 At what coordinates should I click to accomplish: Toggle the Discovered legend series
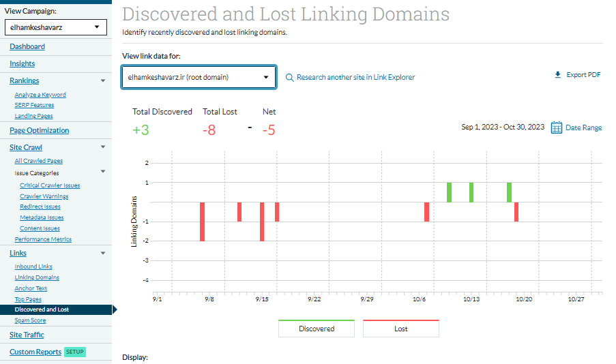317,329
